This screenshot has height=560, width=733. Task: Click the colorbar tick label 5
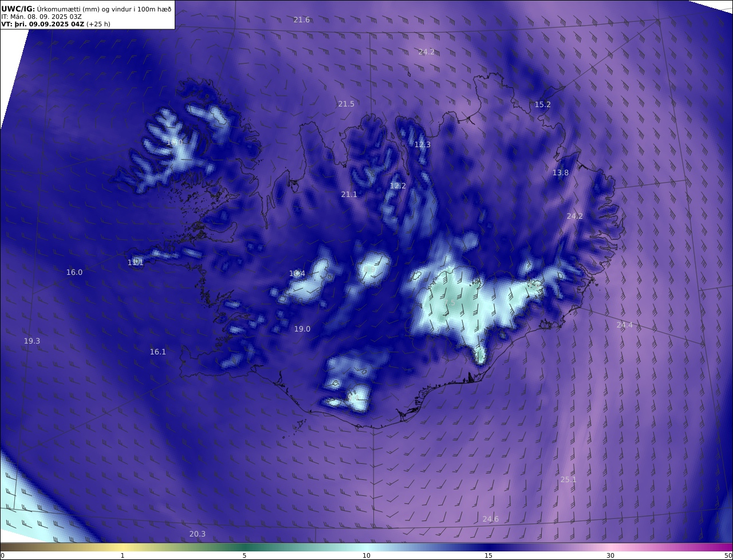click(245, 555)
